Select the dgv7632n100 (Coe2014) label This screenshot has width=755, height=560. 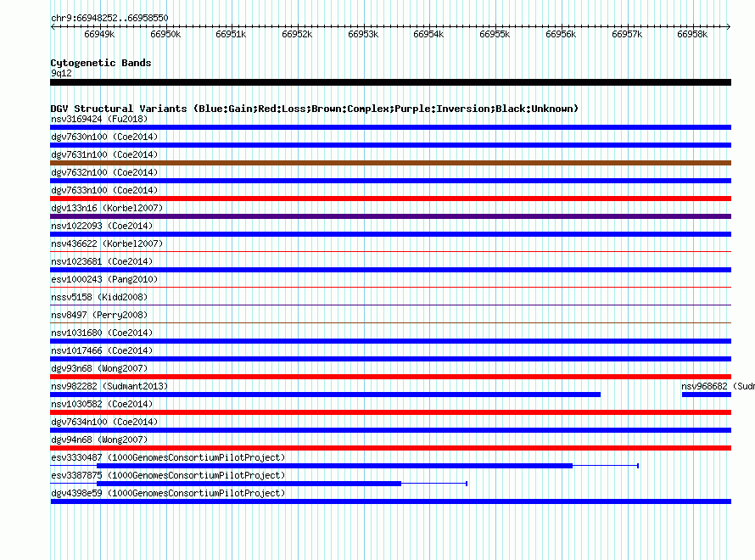104,172
